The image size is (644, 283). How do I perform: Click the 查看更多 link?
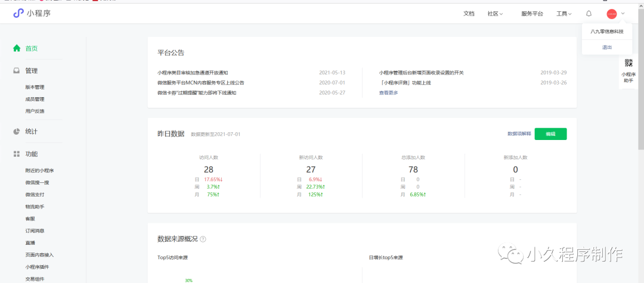(388, 92)
